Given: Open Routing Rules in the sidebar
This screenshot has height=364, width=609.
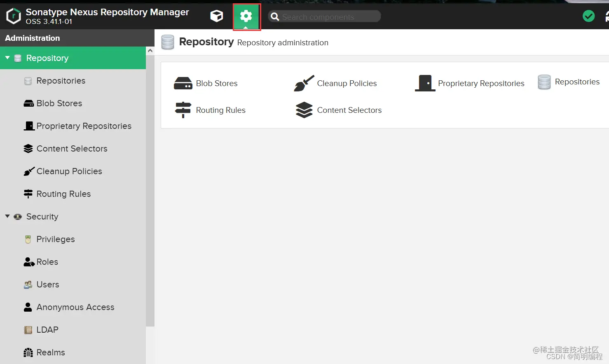Looking at the screenshot, I should 73,194.
